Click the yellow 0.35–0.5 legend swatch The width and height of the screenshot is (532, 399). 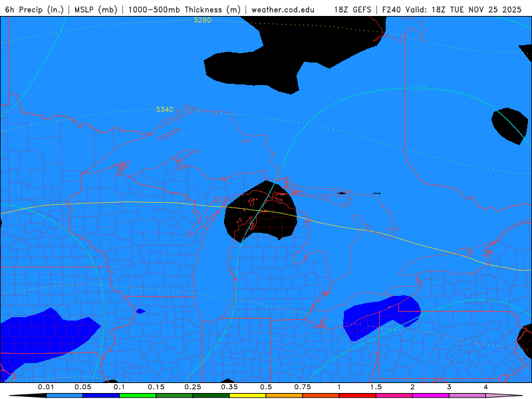(x=247, y=396)
